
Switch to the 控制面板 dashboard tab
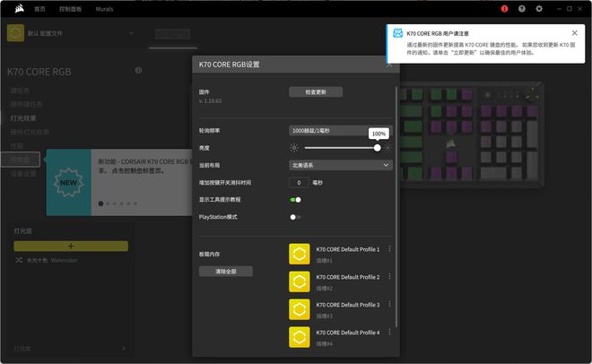[70, 9]
